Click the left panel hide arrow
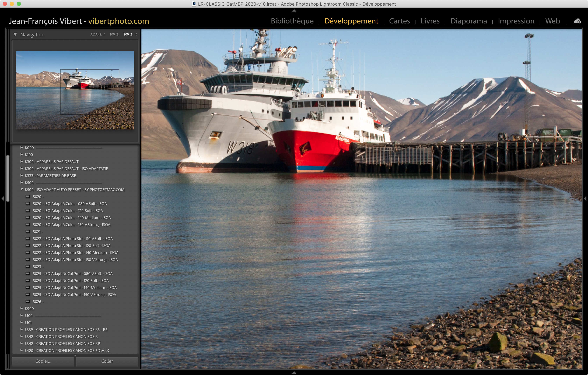 click(3, 199)
